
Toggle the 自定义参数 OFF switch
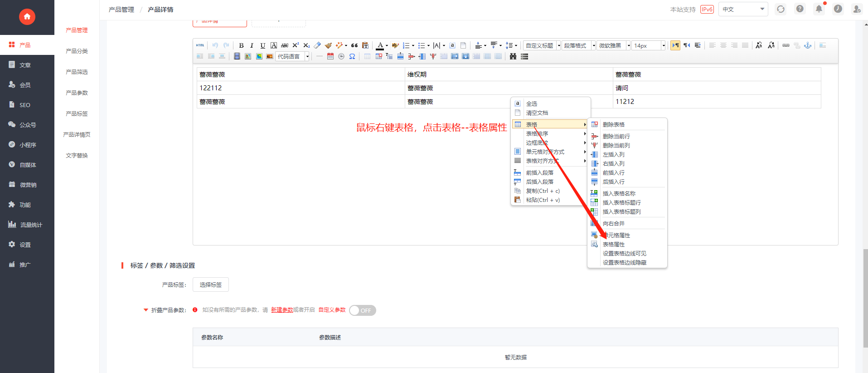click(x=363, y=310)
